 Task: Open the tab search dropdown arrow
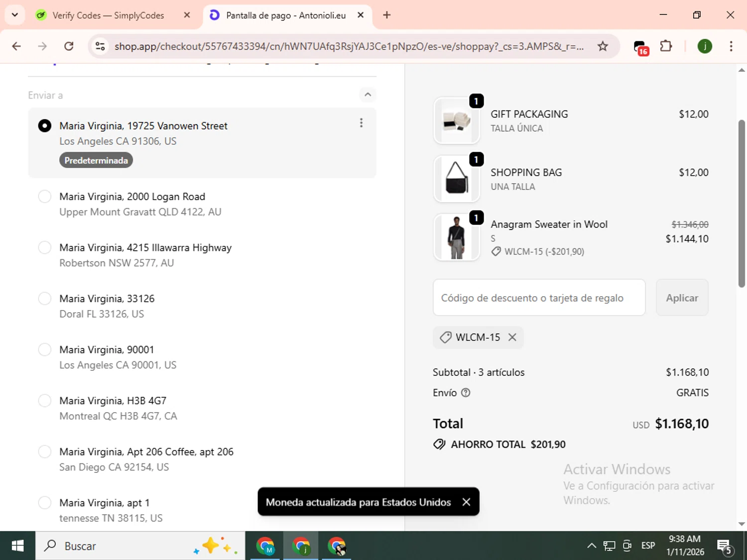pos(15,15)
